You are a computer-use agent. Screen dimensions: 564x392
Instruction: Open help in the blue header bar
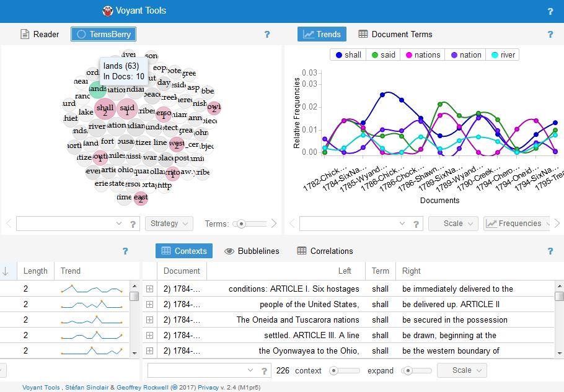[550, 11]
